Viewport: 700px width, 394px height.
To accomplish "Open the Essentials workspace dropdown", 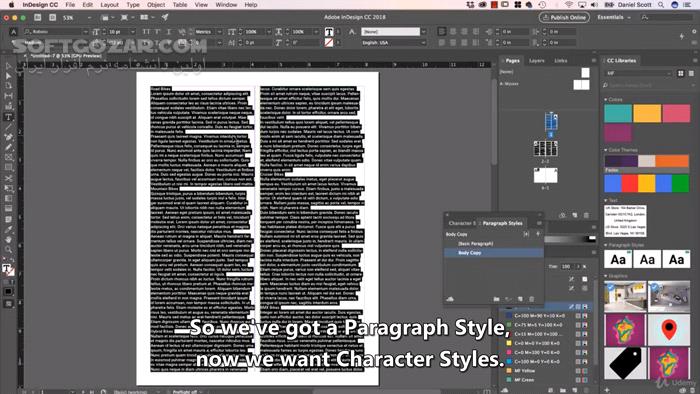I will click(x=614, y=17).
